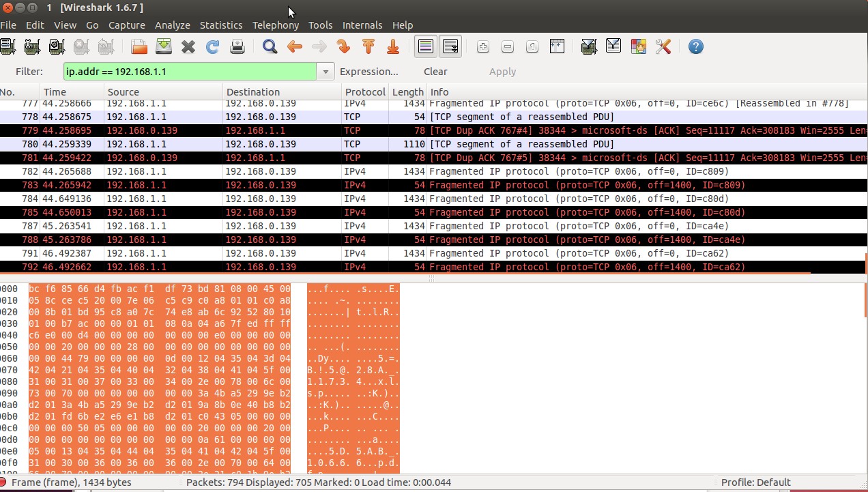Toggle packet colorizing button
868x492 pixels.
[x=426, y=46]
